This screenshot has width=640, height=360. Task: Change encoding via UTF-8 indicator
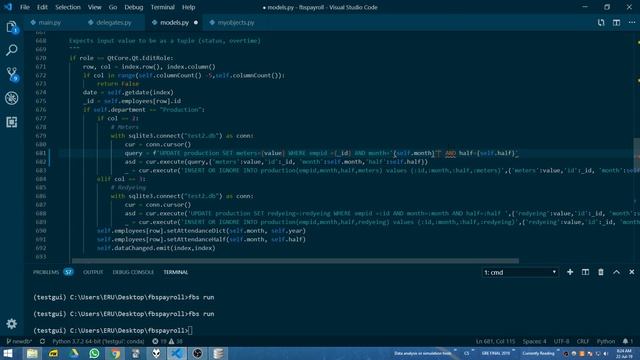pyautogui.click(x=562, y=341)
